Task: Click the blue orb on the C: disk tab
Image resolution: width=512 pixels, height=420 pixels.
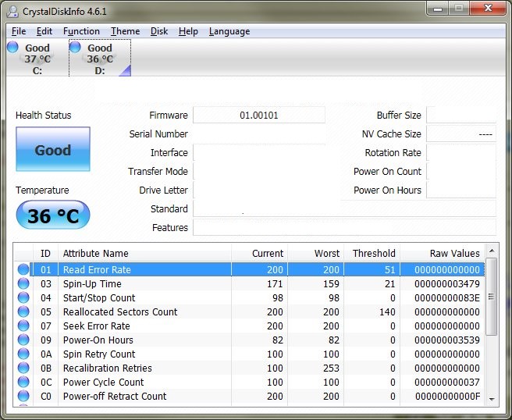Action: point(12,48)
